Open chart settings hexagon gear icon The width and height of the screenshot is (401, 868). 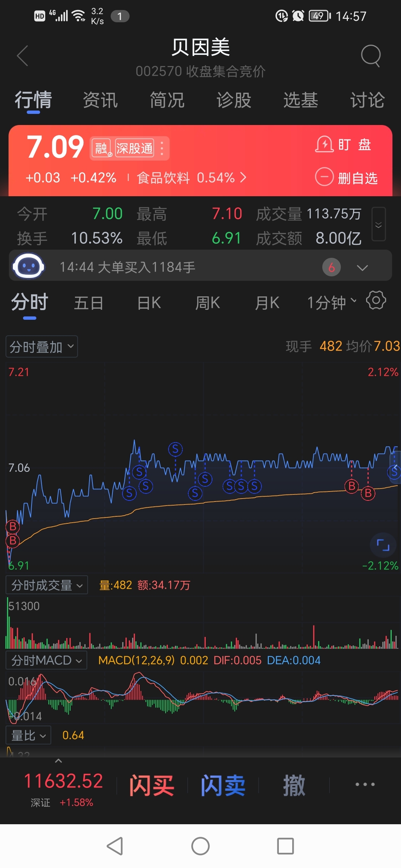tap(376, 300)
